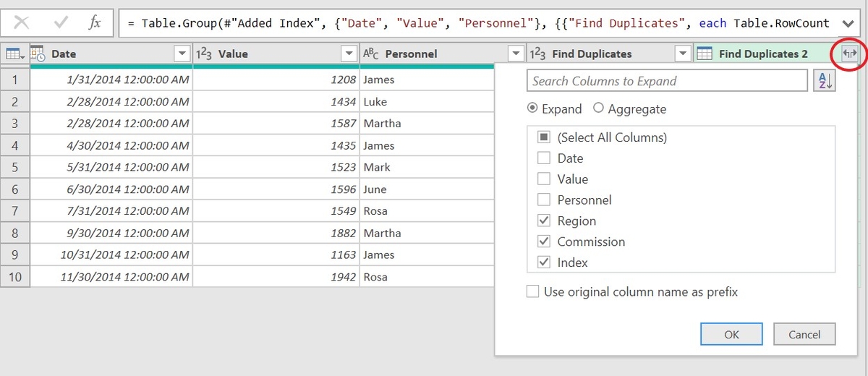Select the row 5 header
Screen dimensions: 868x376
[x=15, y=167]
